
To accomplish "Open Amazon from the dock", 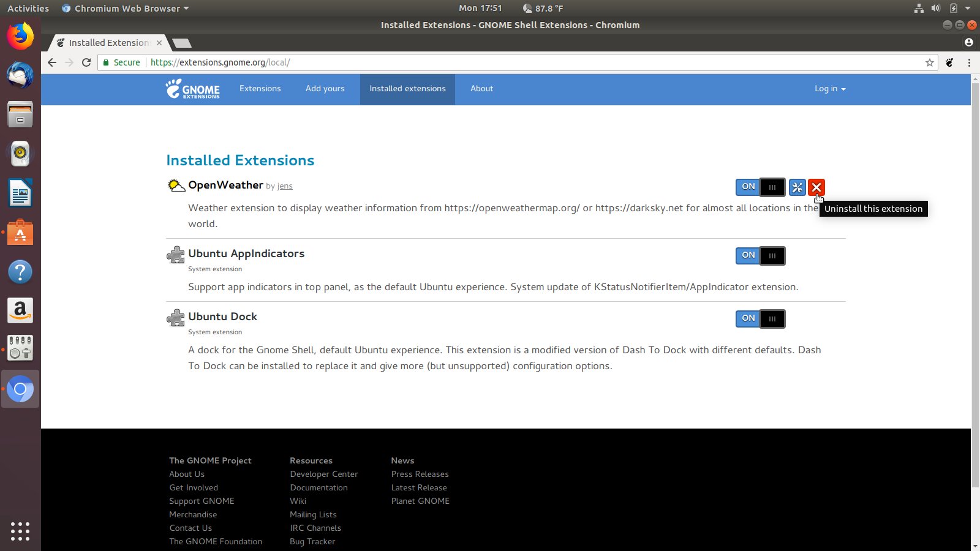I will (20, 311).
